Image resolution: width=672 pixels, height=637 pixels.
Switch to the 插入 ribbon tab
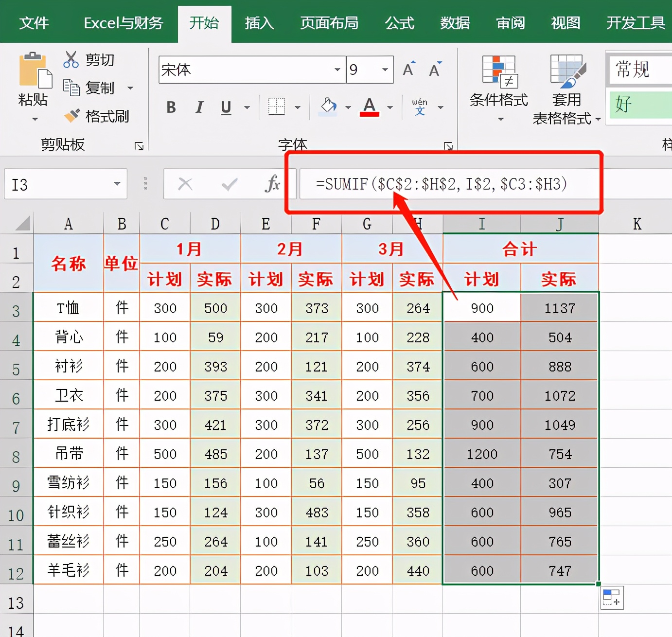click(x=260, y=23)
